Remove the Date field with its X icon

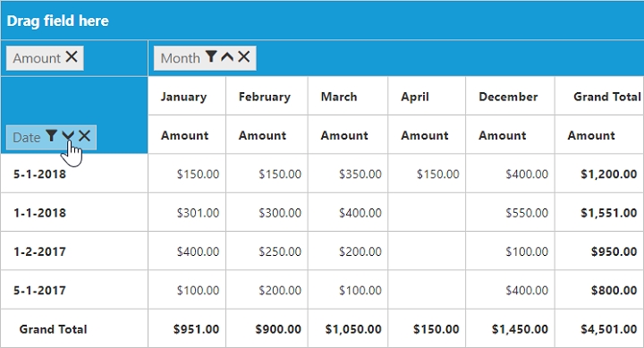85,136
